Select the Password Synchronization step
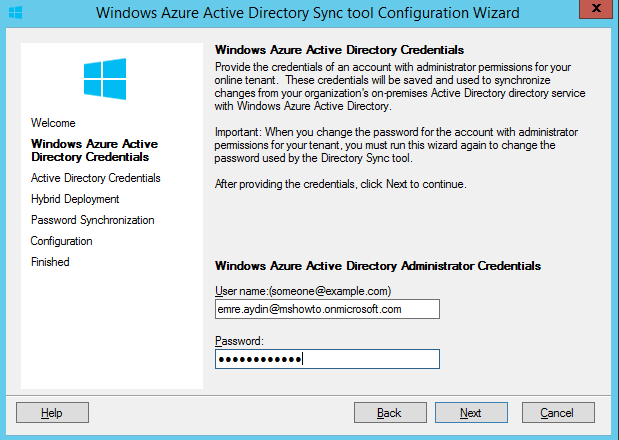Viewport: 619px width, 440px height. 93,220
